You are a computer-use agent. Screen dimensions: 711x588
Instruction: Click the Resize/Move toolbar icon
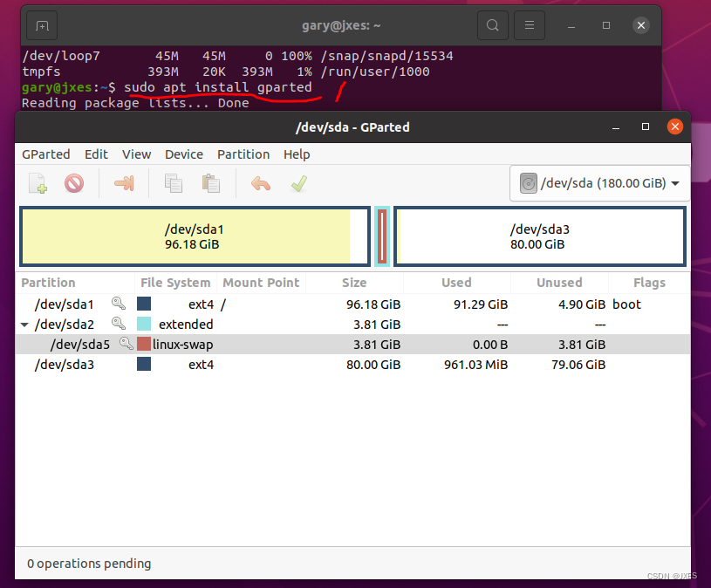pyautogui.click(x=124, y=183)
